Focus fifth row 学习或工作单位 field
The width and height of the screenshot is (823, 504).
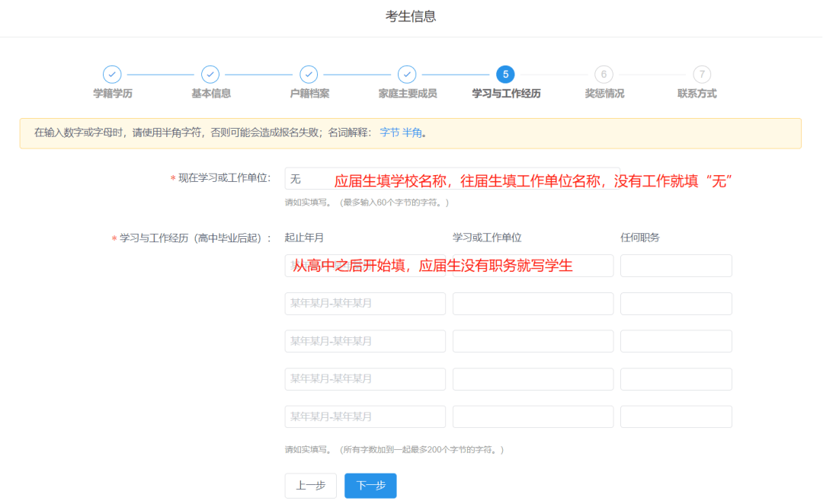533,417
